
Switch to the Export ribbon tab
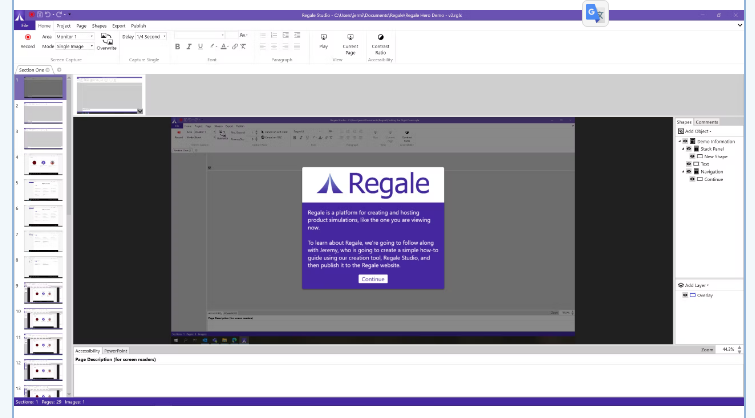tap(118, 26)
